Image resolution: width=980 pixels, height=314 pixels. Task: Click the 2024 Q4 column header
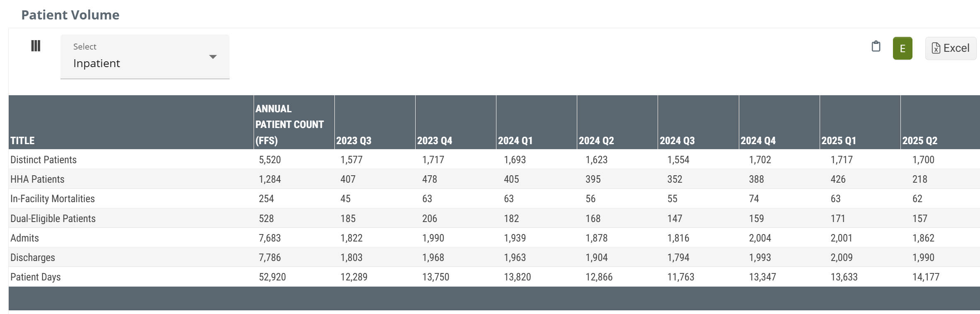(758, 140)
